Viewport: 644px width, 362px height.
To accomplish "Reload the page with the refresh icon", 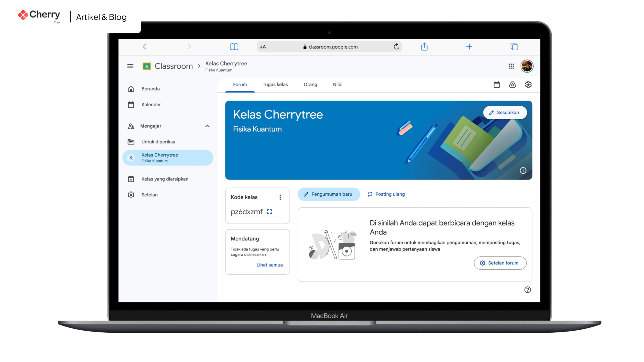I will (x=396, y=47).
